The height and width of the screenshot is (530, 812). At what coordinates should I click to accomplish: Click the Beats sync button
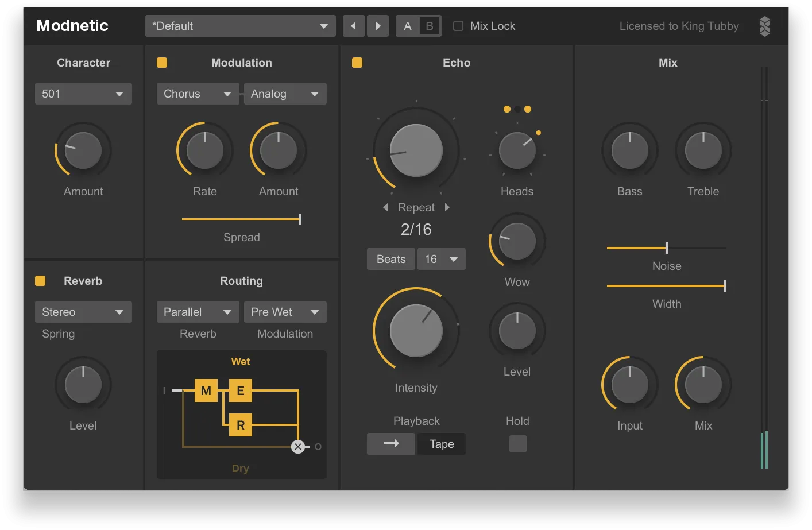(x=391, y=259)
